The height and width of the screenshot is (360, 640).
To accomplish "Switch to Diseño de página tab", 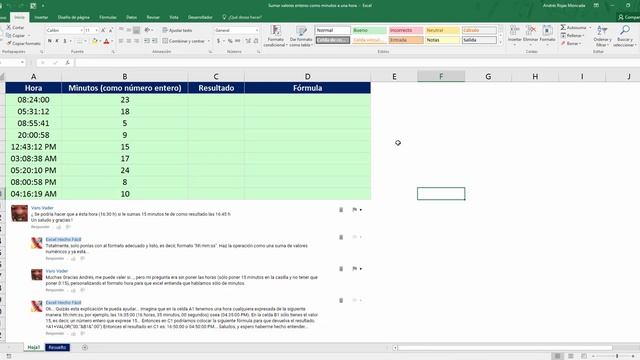I will click(73, 17).
